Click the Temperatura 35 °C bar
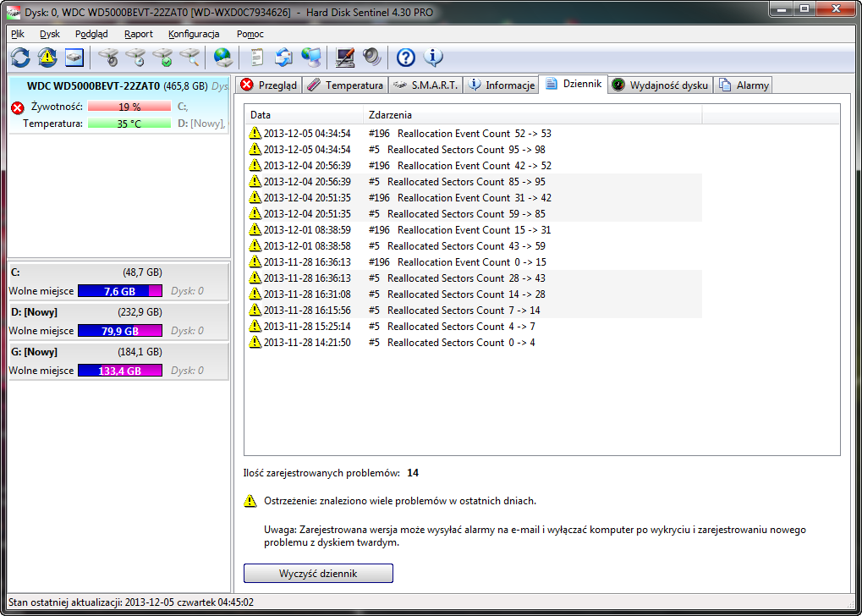 tap(129, 124)
